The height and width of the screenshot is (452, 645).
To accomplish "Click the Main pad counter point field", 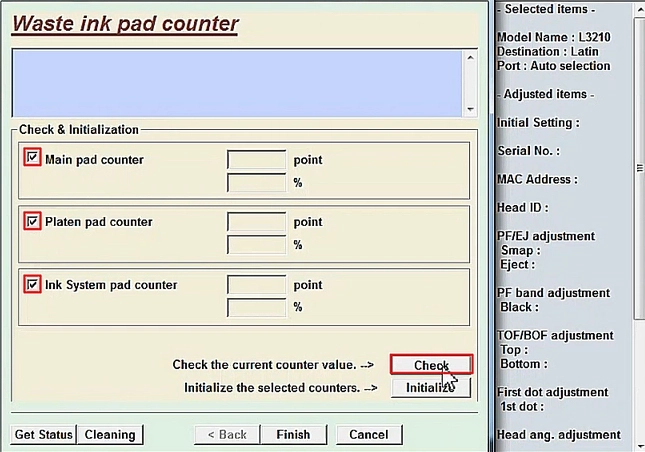I will pyautogui.click(x=256, y=160).
